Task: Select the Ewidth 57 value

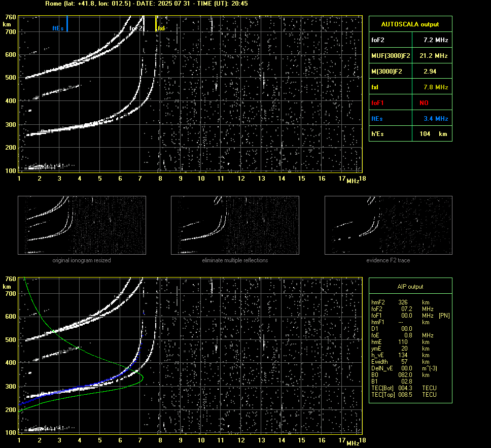Action: (x=405, y=362)
